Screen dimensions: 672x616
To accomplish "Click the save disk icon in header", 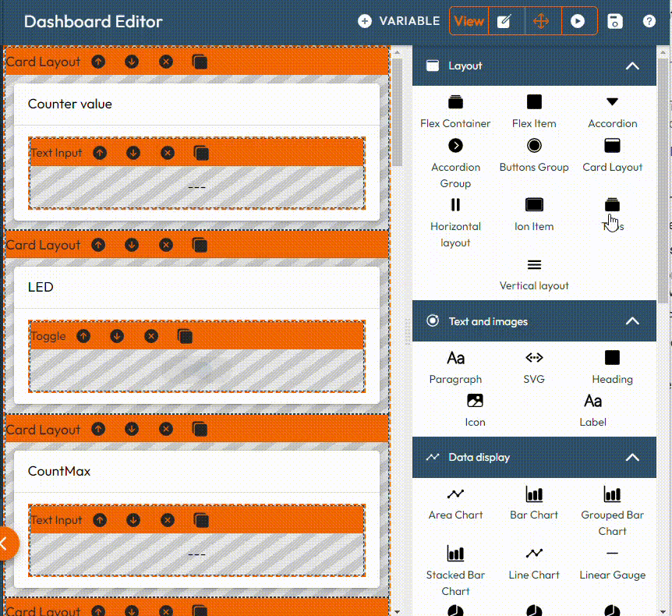I will tap(615, 21).
